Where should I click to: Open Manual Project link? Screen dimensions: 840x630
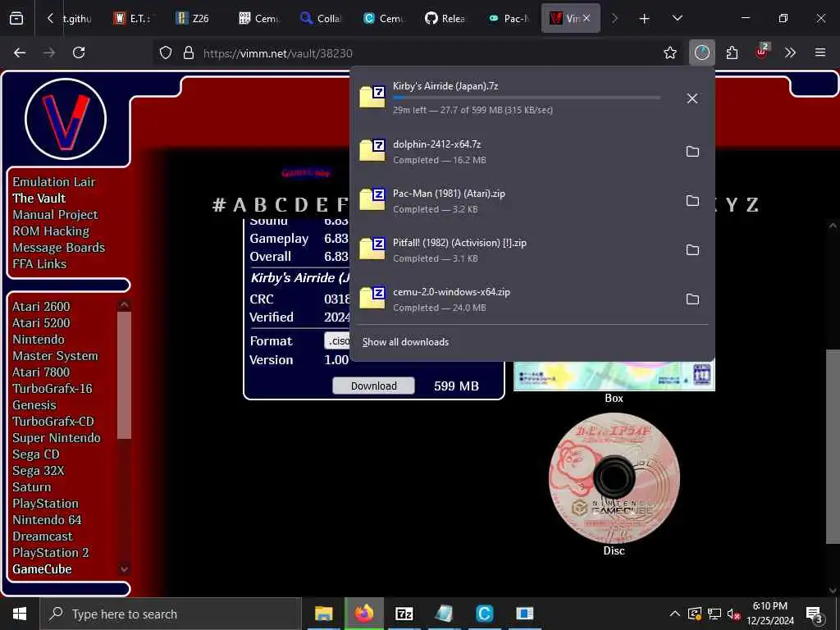55,215
